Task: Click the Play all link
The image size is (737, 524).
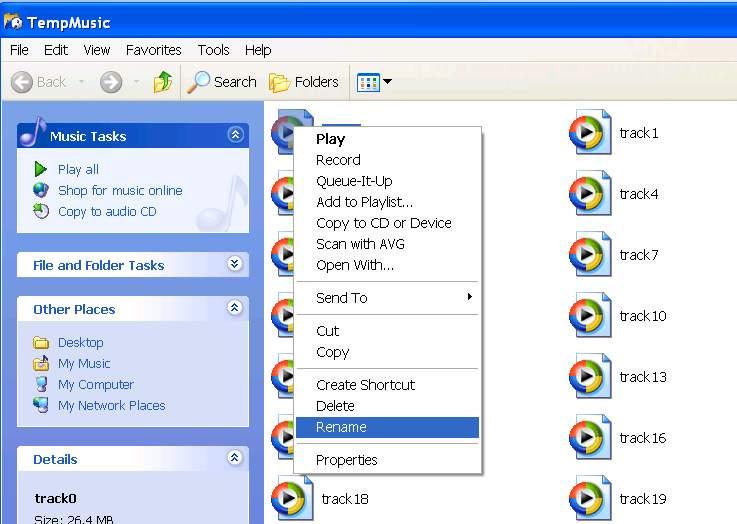Action: coord(78,169)
